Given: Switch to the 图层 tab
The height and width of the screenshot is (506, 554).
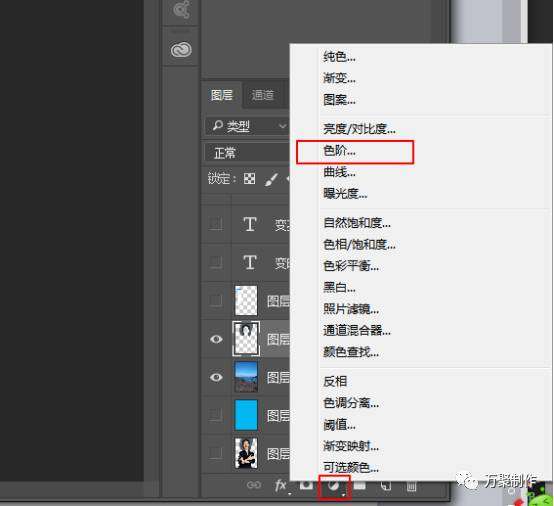Looking at the screenshot, I should pyautogui.click(x=222, y=95).
